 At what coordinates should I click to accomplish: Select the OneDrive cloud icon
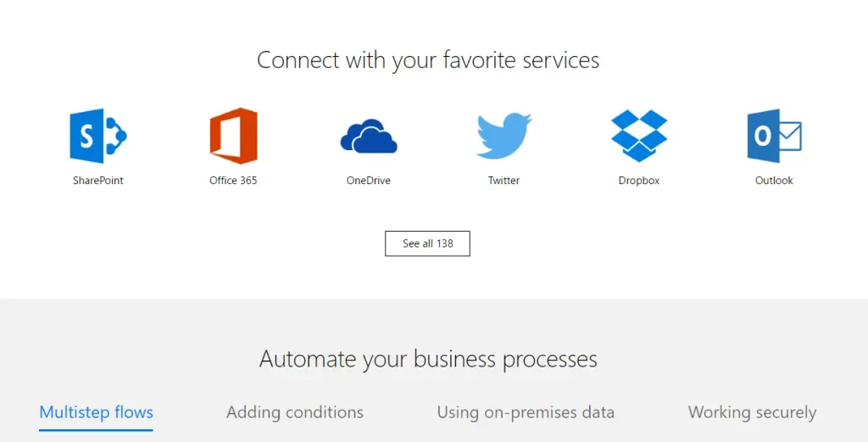(x=369, y=136)
